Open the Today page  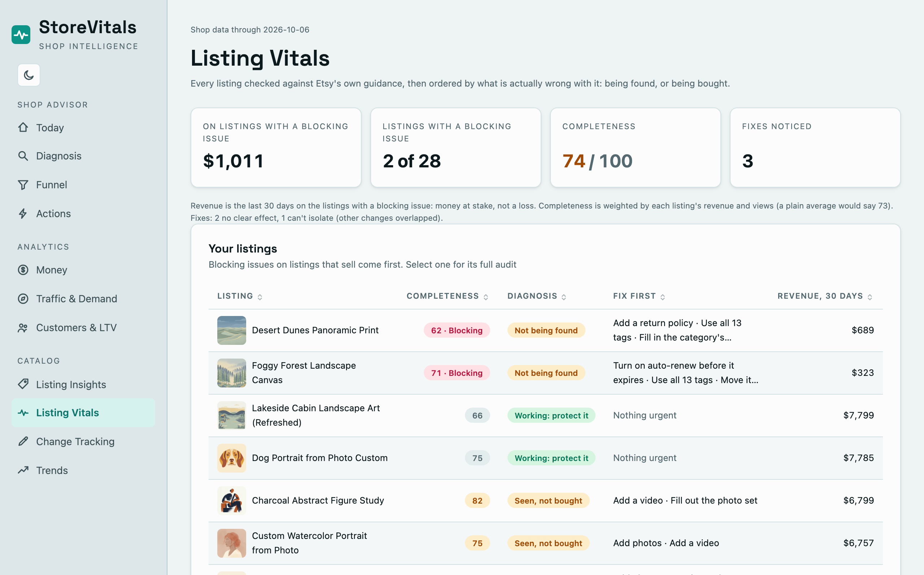[83, 127]
